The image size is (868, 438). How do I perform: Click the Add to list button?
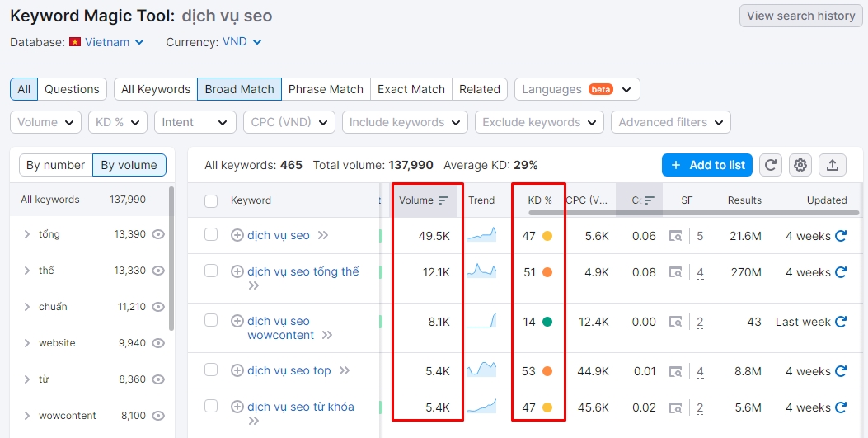coord(707,165)
